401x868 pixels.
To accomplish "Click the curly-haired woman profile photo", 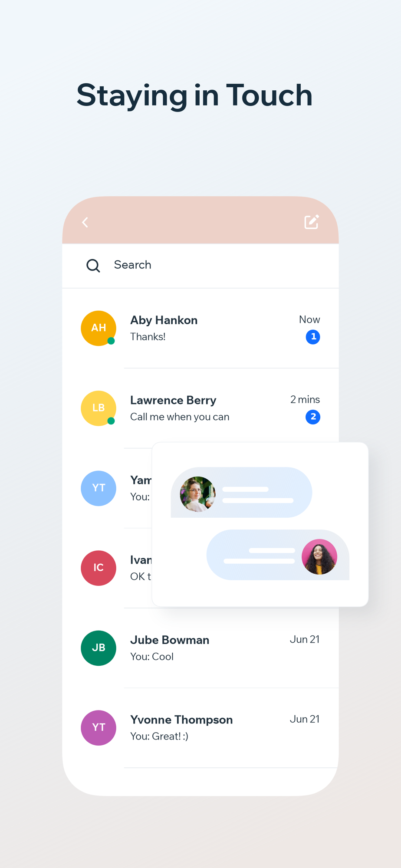I will point(319,556).
